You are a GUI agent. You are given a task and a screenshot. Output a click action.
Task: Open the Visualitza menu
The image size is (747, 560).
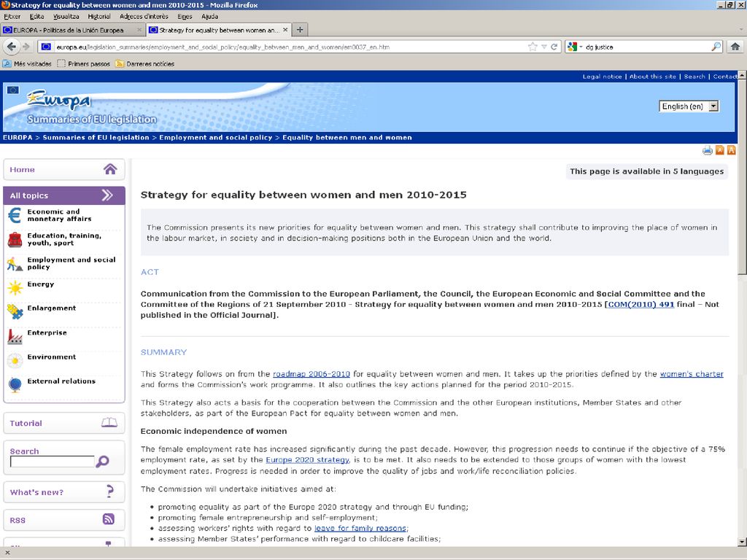click(66, 16)
